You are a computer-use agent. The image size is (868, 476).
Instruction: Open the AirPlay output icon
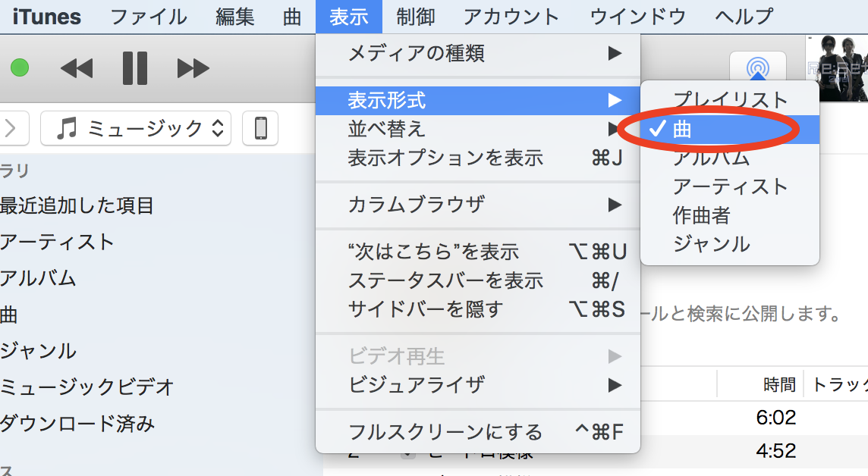click(x=758, y=68)
